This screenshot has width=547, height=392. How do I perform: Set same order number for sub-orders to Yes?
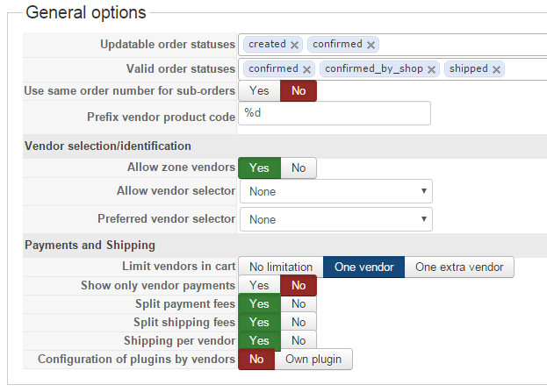click(x=259, y=91)
